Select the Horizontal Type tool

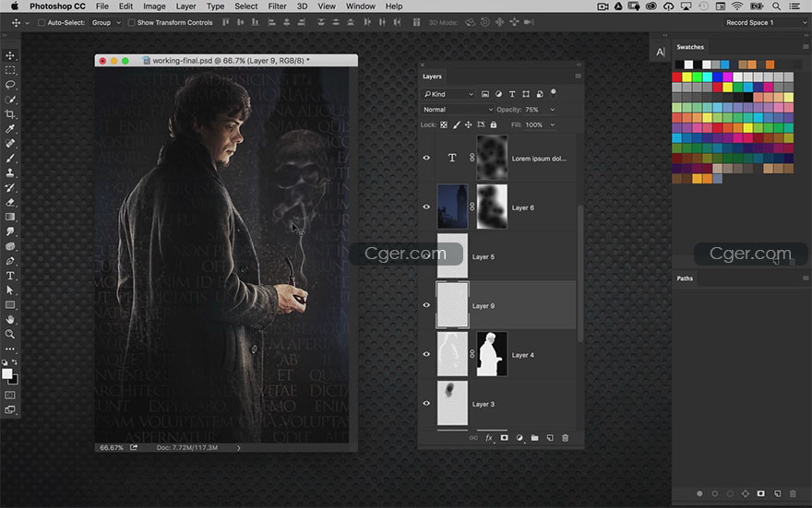pos(10,276)
